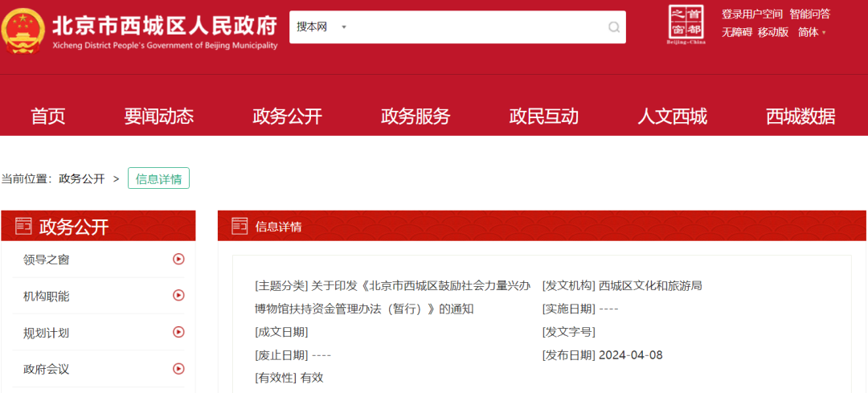Click the 北京市西城区人民政府 site title
868x393 pixels.
[x=165, y=26]
